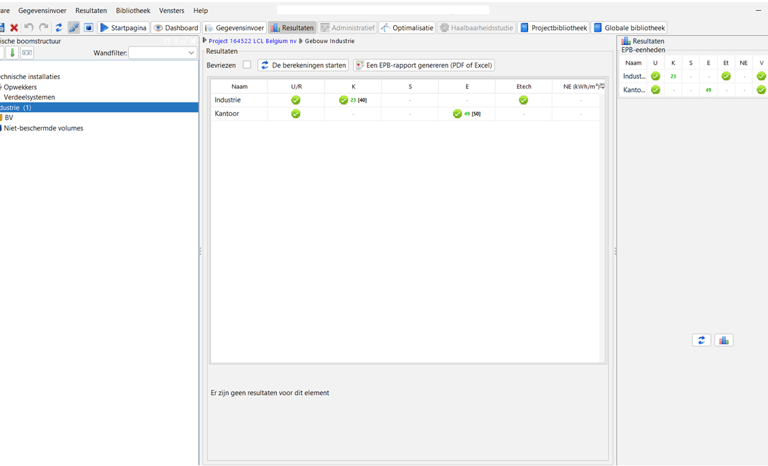Open the column chooser icon at table corner
Screen dimensions: 768x466
(x=602, y=86)
